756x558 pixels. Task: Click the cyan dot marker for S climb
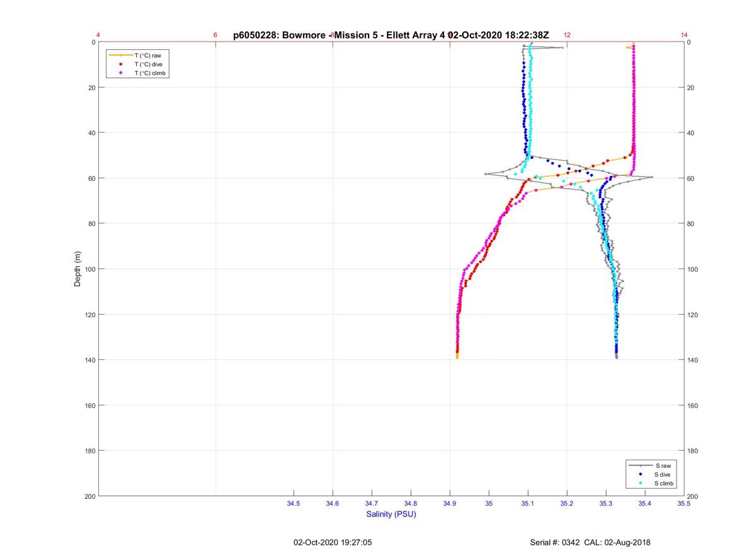coord(640,483)
